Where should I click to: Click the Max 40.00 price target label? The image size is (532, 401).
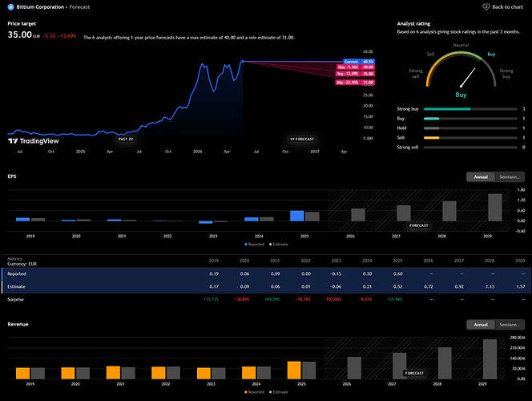[x=355, y=67]
